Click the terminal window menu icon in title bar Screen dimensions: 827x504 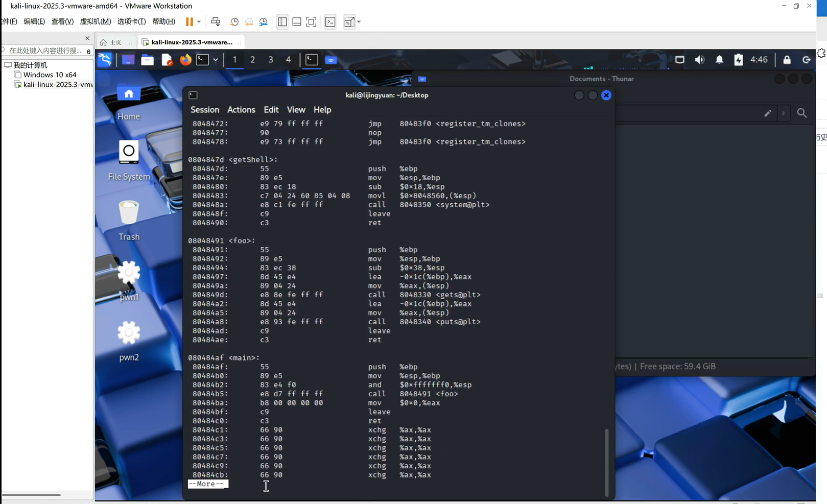pyautogui.click(x=193, y=95)
